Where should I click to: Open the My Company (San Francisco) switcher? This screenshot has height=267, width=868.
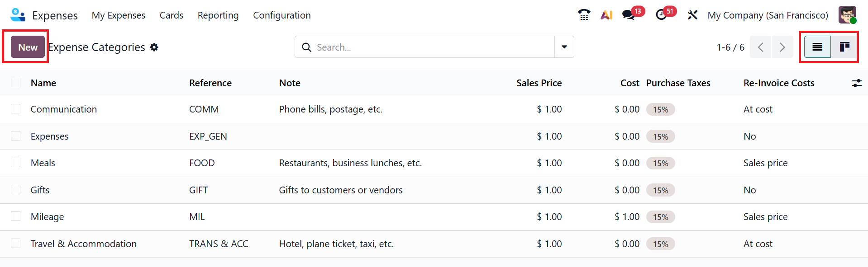(768, 15)
